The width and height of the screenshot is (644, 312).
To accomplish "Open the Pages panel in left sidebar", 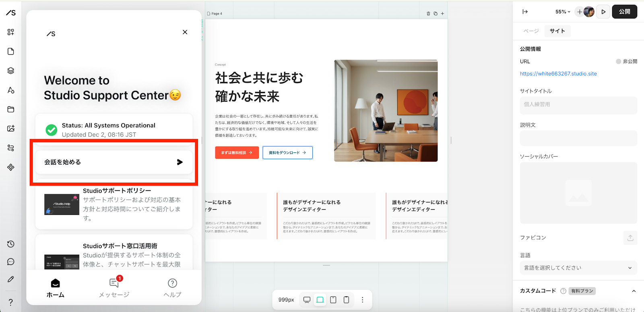I will point(11,52).
